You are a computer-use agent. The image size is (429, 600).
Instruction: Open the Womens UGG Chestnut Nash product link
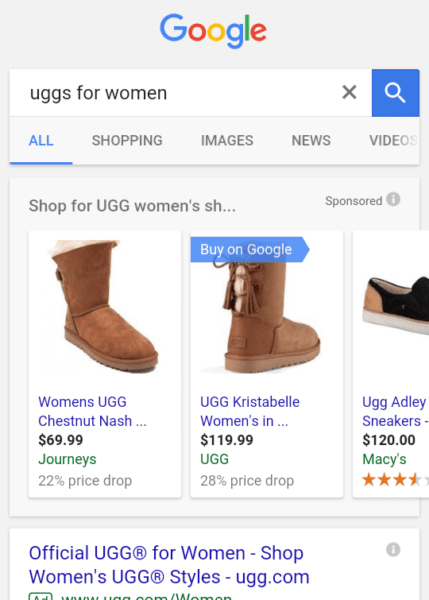tap(92, 411)
